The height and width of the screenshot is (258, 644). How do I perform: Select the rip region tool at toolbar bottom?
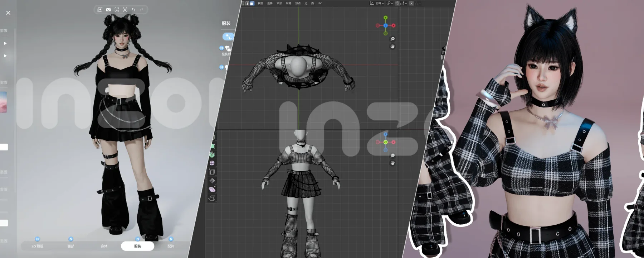212,198
